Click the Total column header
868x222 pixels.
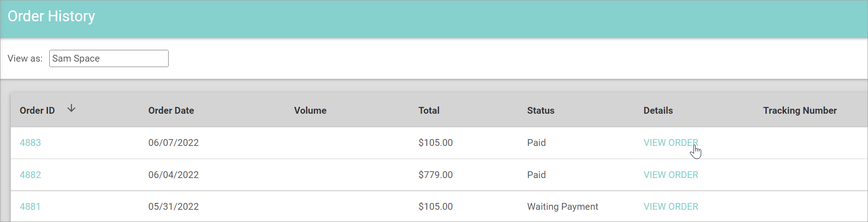tap(429, 111)
